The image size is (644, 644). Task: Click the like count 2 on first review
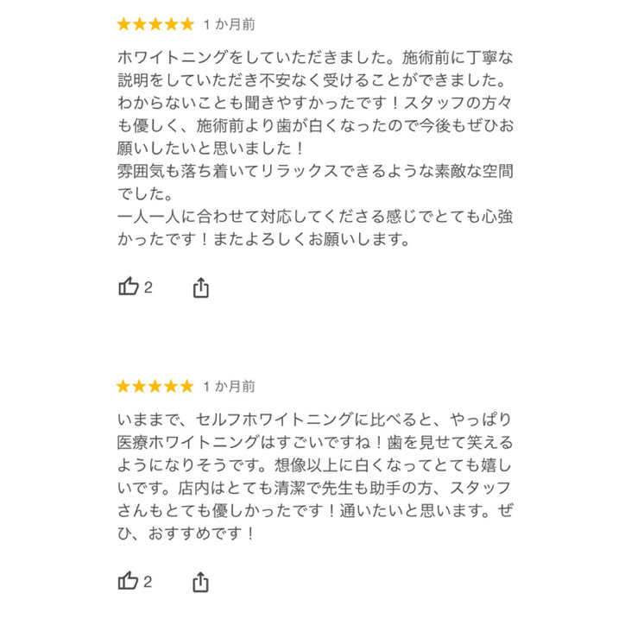(148, 288)
